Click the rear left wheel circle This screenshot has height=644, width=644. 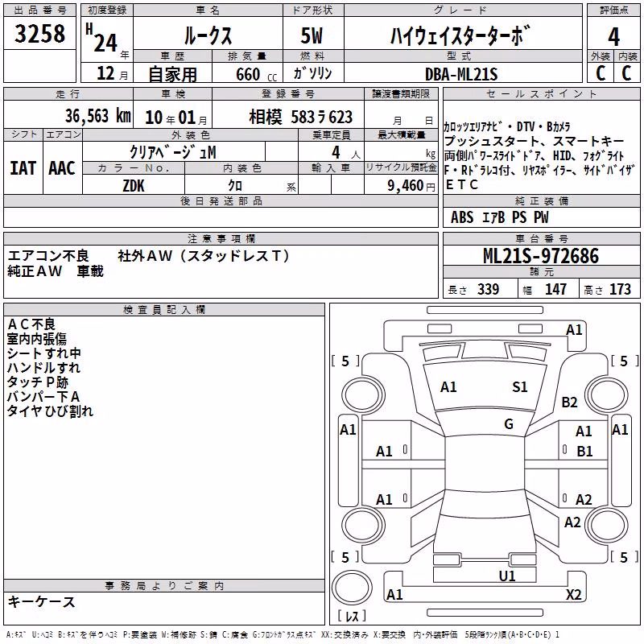tap(362, 525)
